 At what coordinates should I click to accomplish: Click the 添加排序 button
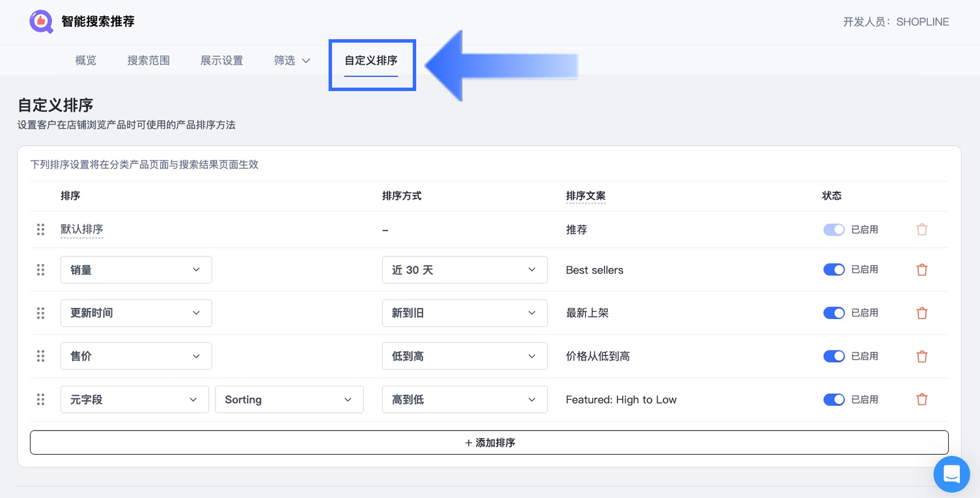(x=489, y=443)
